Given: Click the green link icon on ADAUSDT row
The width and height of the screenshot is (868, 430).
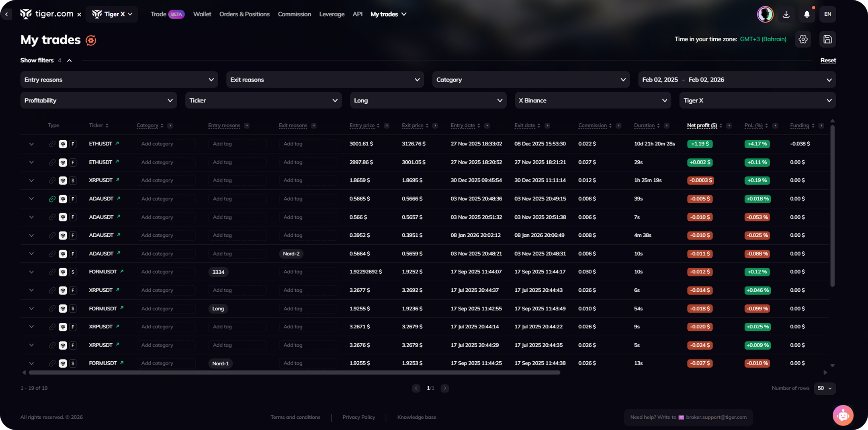Looking at the screenshot, I should [52, 199].
